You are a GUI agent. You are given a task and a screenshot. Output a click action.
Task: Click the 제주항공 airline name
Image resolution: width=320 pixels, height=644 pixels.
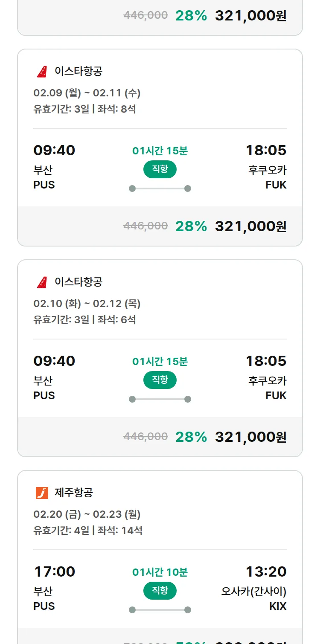point(74,493)
